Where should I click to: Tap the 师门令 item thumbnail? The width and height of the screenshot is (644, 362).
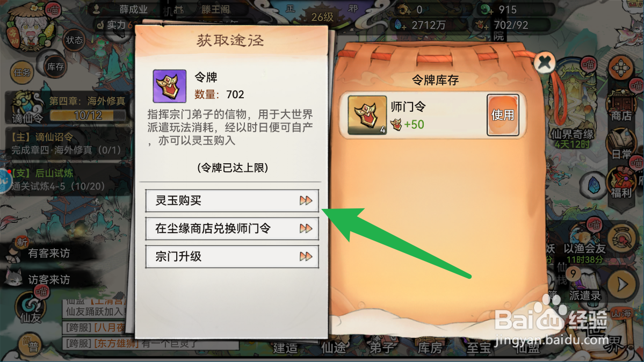[367, 115]
